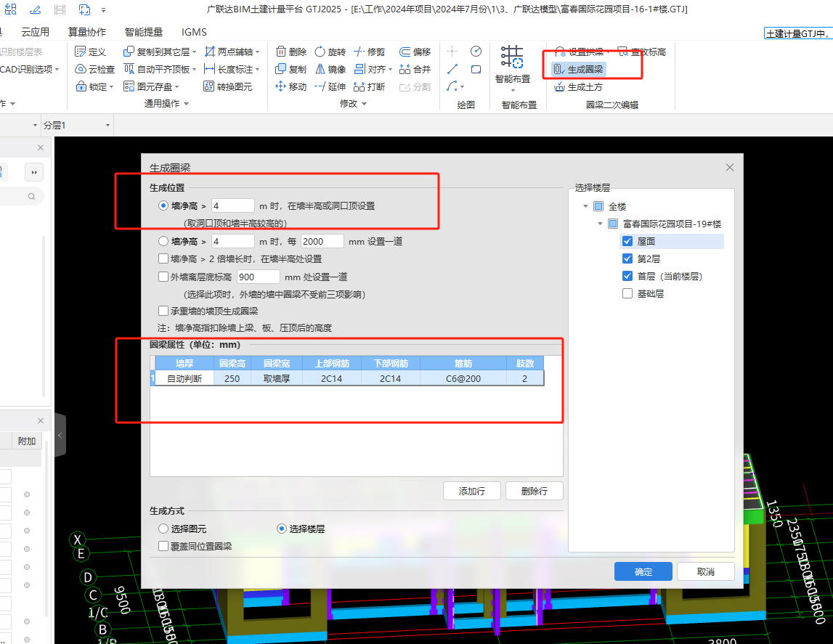Image resolution: width=833 pixels, height=644 pixels.
Task: Click the 复制 copy tool
Action: 291,69
